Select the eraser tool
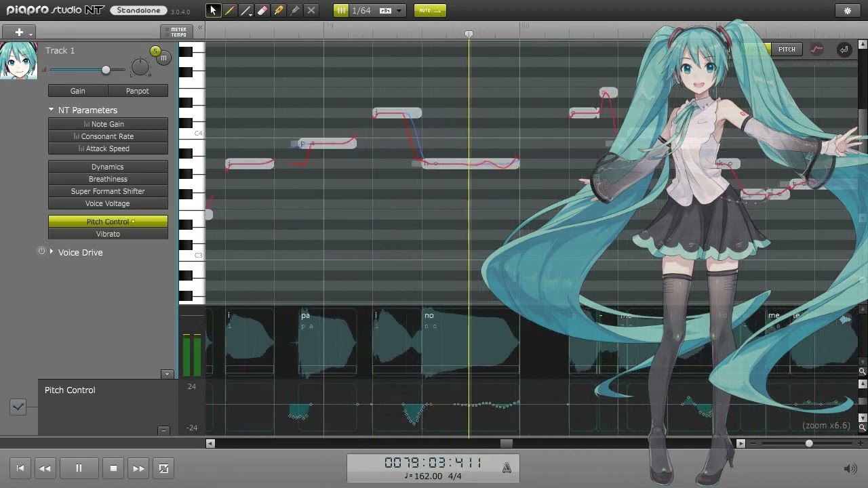Viewport: 868px width, 488px height. [262, 11]
